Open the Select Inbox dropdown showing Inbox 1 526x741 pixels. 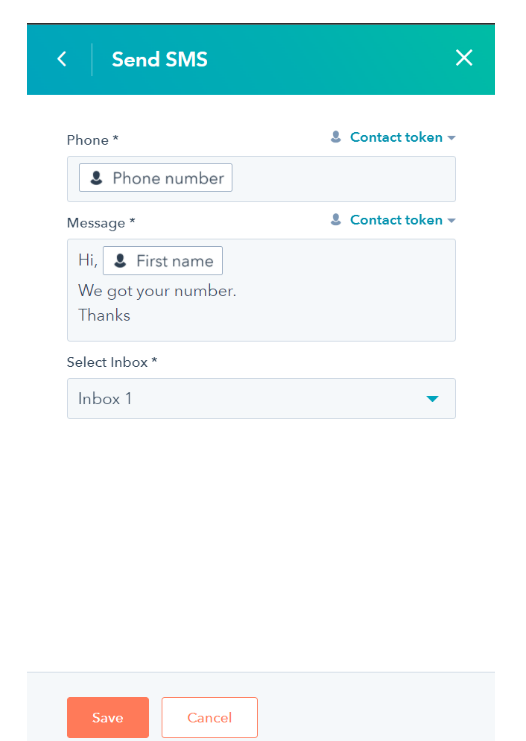[261, 398]
